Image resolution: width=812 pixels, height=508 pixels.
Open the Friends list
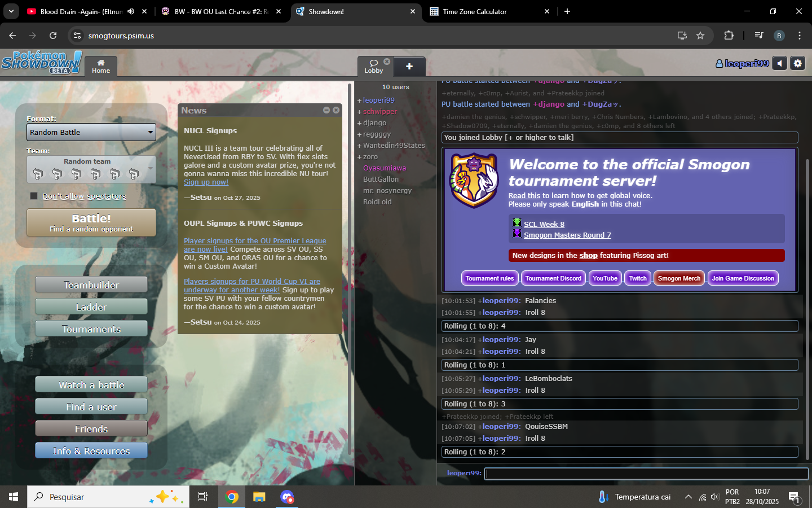(x=91, y=429)
